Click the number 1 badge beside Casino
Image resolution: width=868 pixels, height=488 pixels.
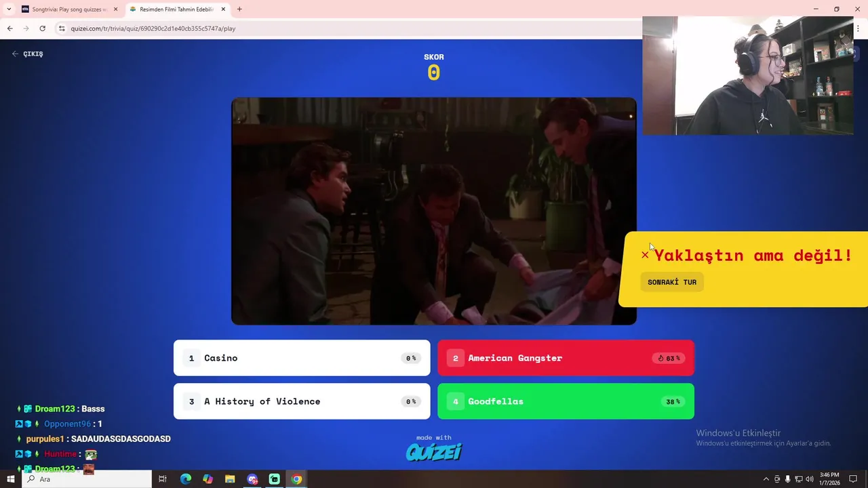(191, 358)
